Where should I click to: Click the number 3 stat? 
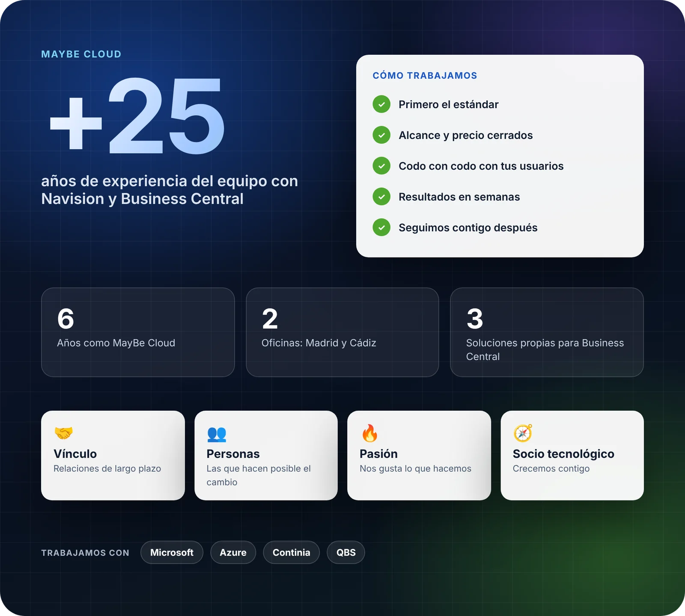[475, 319]
